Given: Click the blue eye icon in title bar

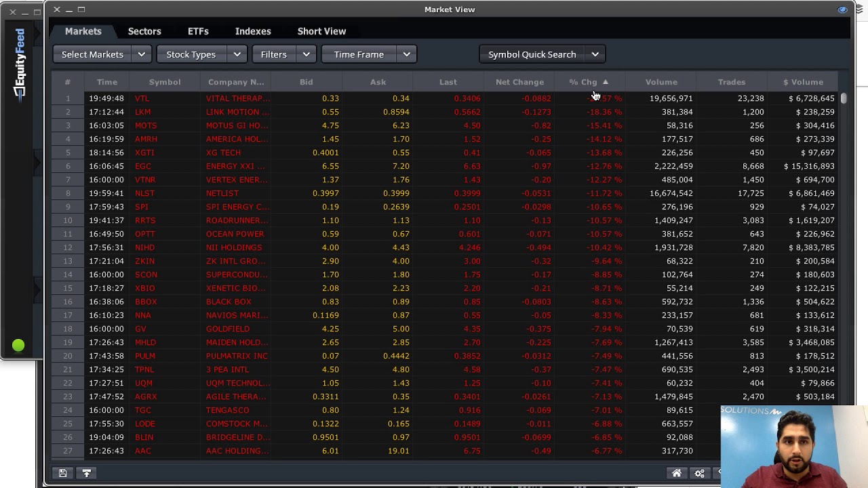Looking at the screenshot, I should [842, 9].
